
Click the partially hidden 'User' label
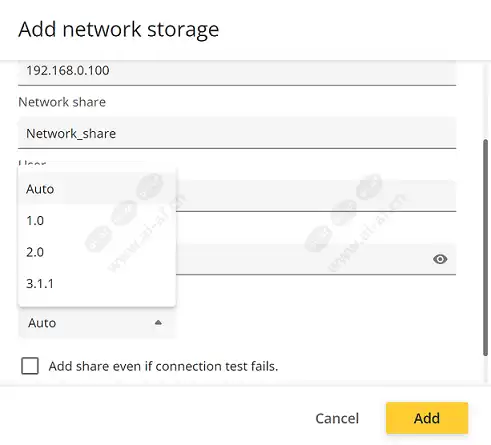[32, 164]
